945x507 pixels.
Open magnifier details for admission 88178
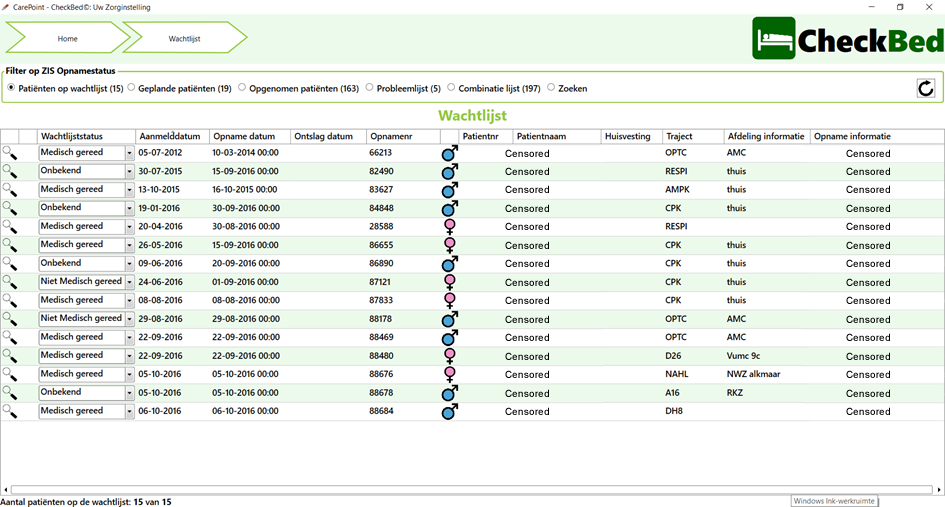click(x=10, y=319)
